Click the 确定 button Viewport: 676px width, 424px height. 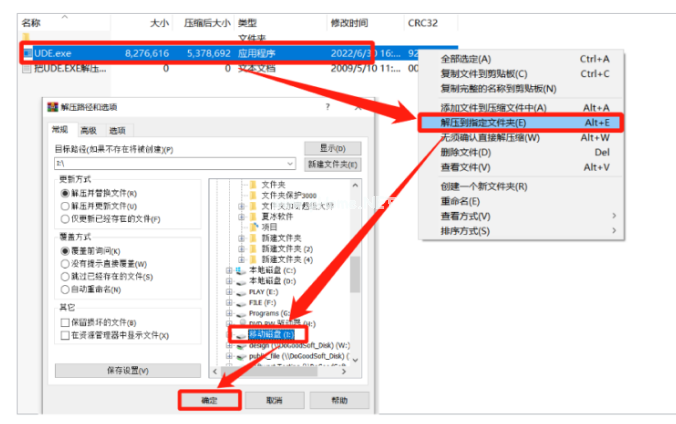(x=210, y=398)
